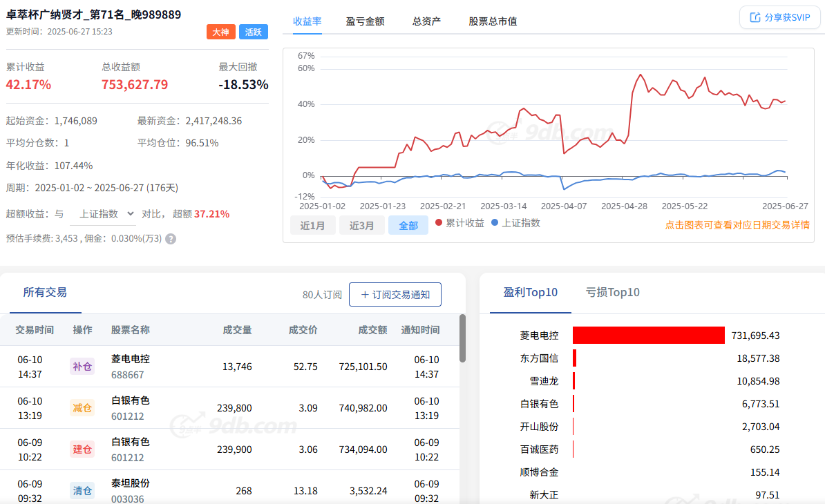
Task: Click the 80人订阅 subscriber count
Action: tap(322, 295)
